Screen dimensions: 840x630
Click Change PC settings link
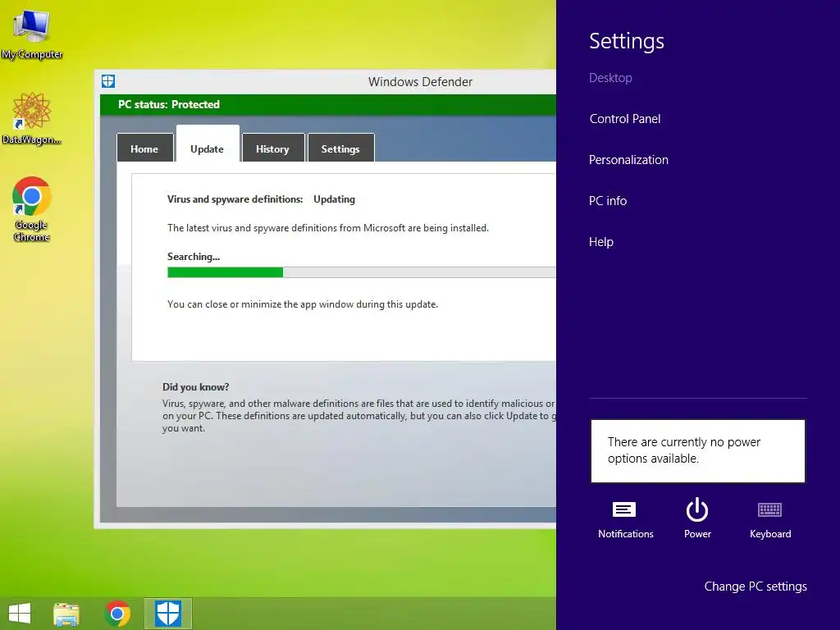pos(756,587)
